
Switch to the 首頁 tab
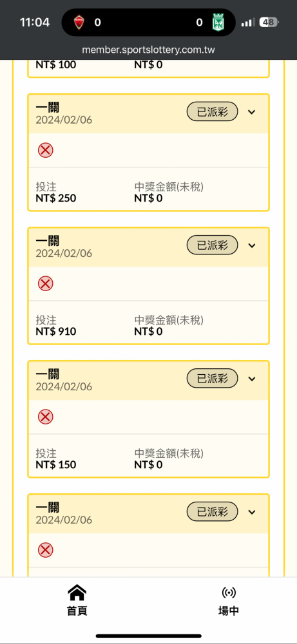[77, 600]
